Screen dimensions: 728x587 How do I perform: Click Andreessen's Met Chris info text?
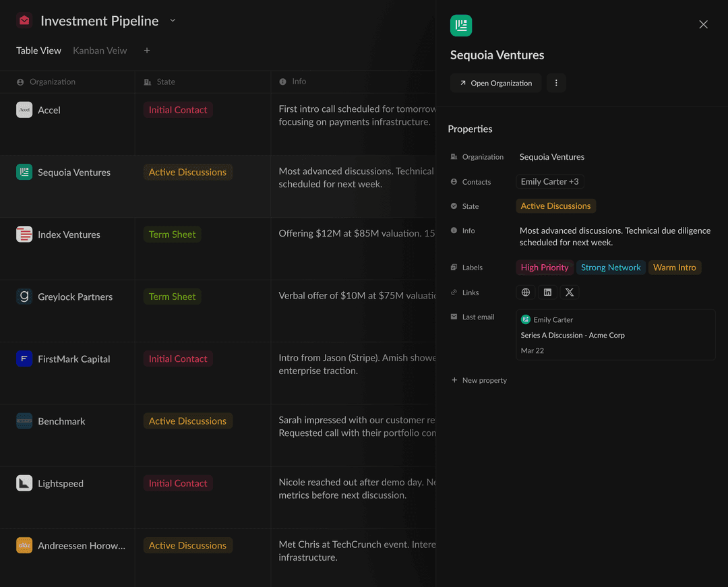[x=357, y=551]
